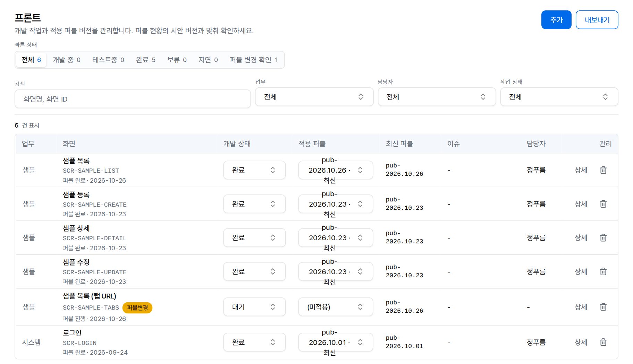Click trash icon on 샘플 수정 row
The image size is (633, 364).
(603, 271)
